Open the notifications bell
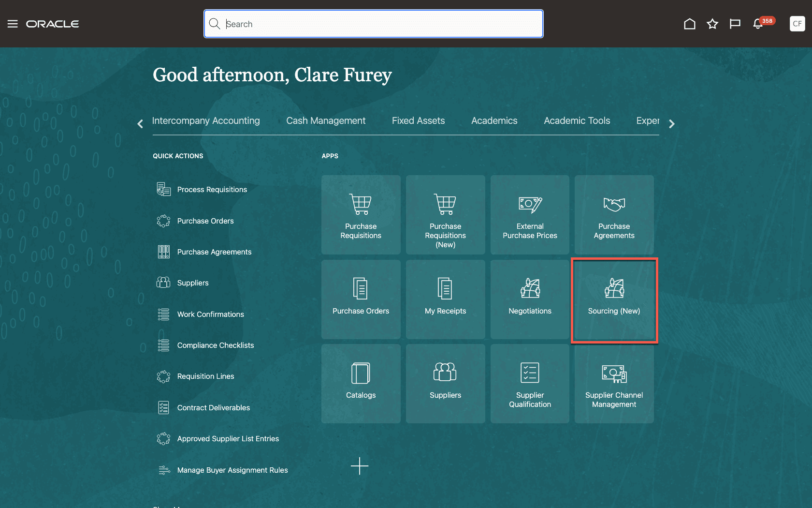 click(757, 23)
